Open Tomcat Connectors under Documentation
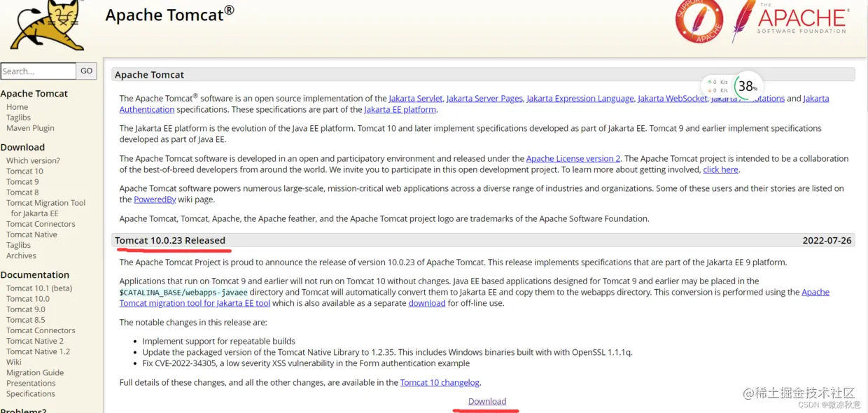The width and height of the screenshot is (868, 413). (x=41, y=330)
